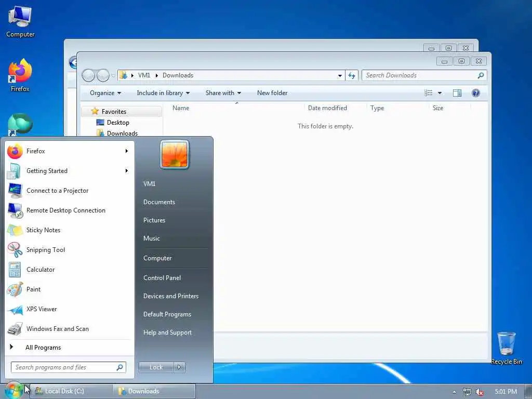Image resolution: width=532 pixels, height=399 pixels.
Task: Open the view options dropdown arrow
Action: pos(440,93)
